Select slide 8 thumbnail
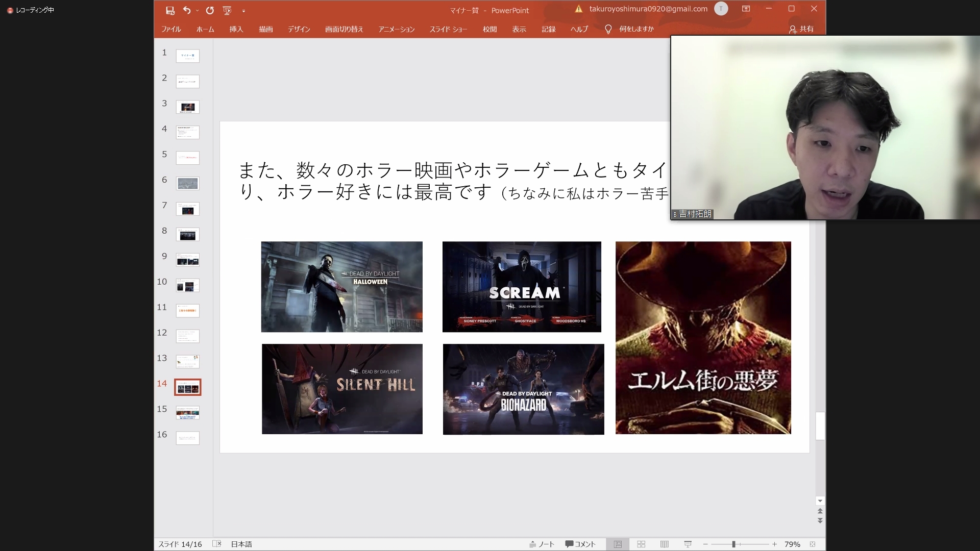The width and height of the screenshot is (980, 551). pyautogui.click(x=187, y=234)
